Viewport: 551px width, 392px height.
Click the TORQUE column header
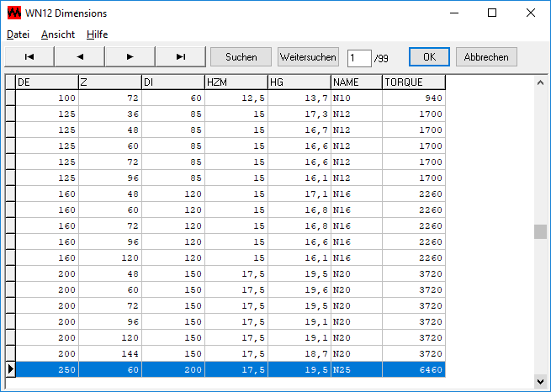pos(413,82)
